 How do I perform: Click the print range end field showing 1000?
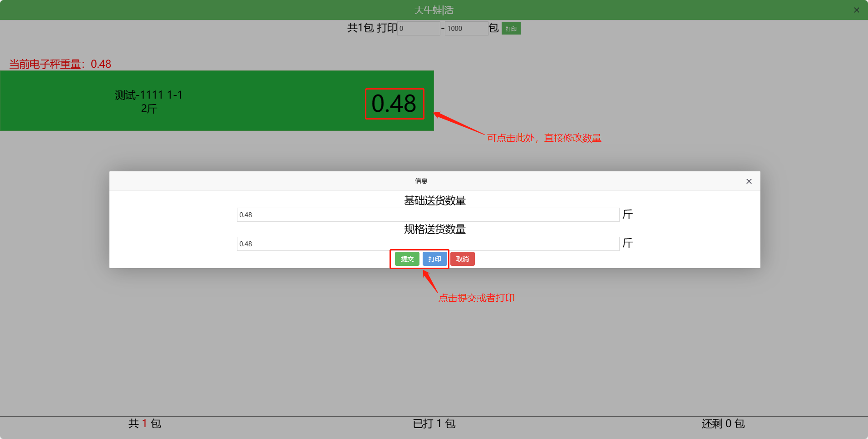click(x=466, y=29)
